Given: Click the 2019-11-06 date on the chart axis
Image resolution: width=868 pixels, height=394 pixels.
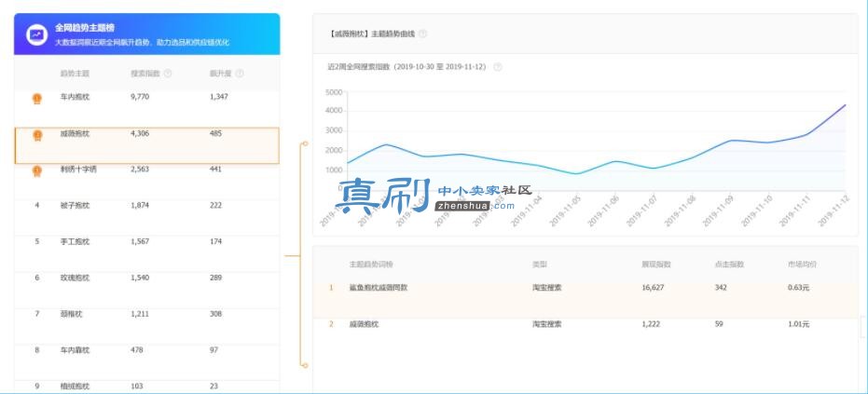Looking at the screenshot, I should coord(603,211).
